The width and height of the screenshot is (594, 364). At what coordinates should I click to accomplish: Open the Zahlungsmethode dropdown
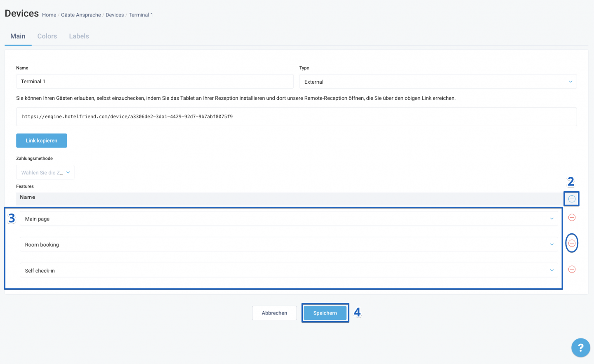pos(45,172)
